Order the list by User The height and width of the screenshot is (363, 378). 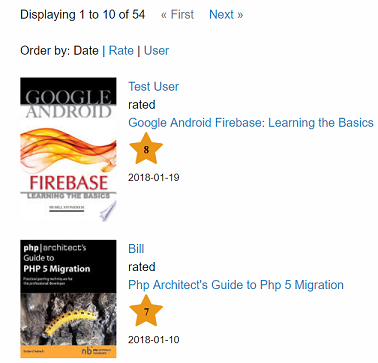pos(156,51)
